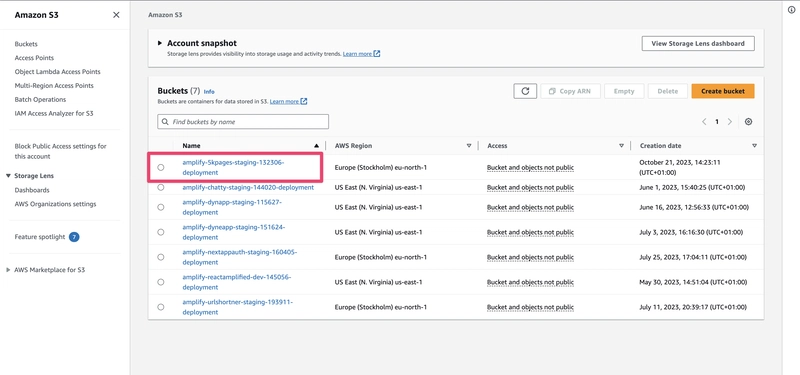Image resolution: width=800 pixels, height=375 pixels.
Task: Go to next page of buckets
Action: 730,122
